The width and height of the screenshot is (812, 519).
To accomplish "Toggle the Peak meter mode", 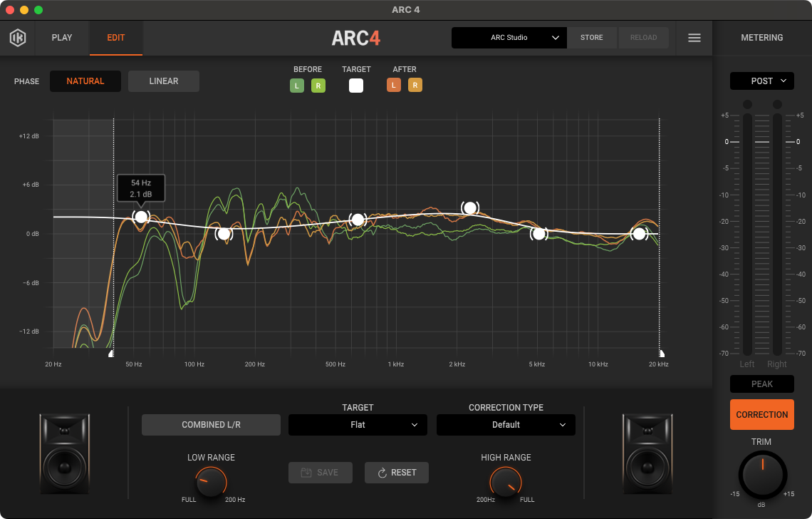I will point(761,384).
